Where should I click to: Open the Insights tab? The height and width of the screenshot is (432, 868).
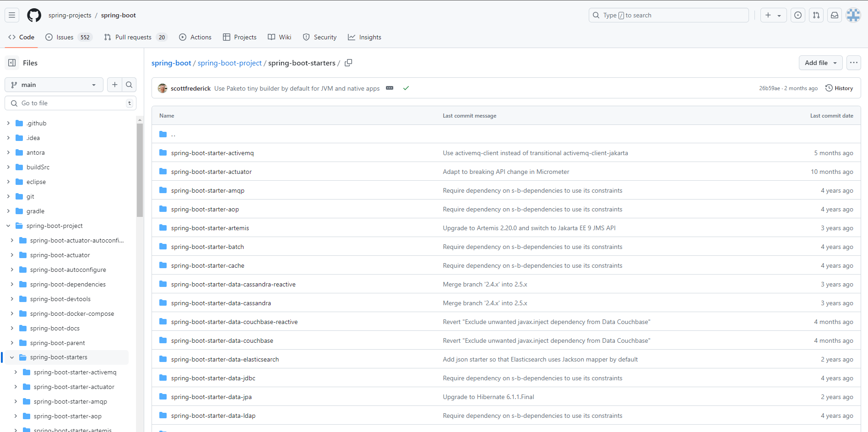(x=365, y=37)
